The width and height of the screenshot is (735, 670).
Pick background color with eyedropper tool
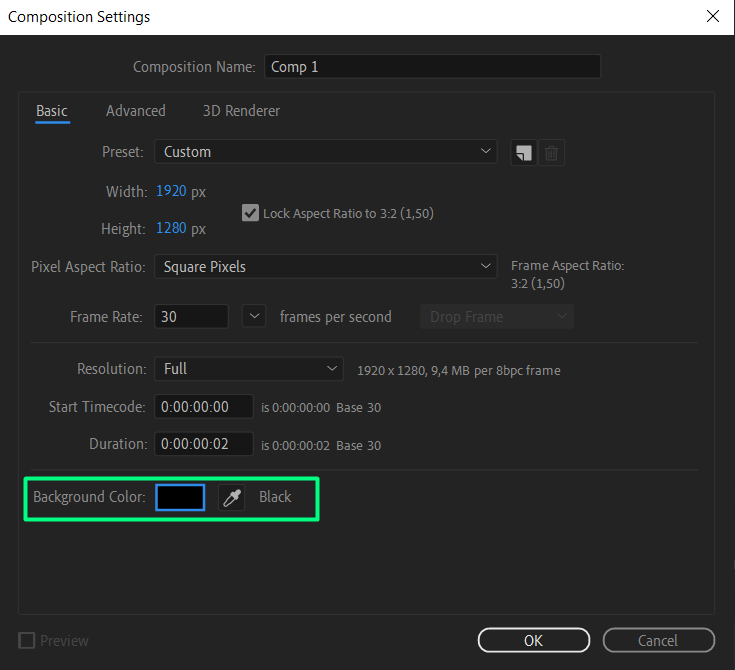(x=232, y=497)
